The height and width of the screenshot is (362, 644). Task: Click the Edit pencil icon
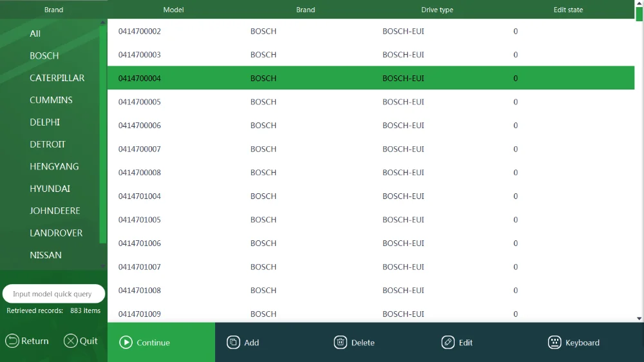448,342
